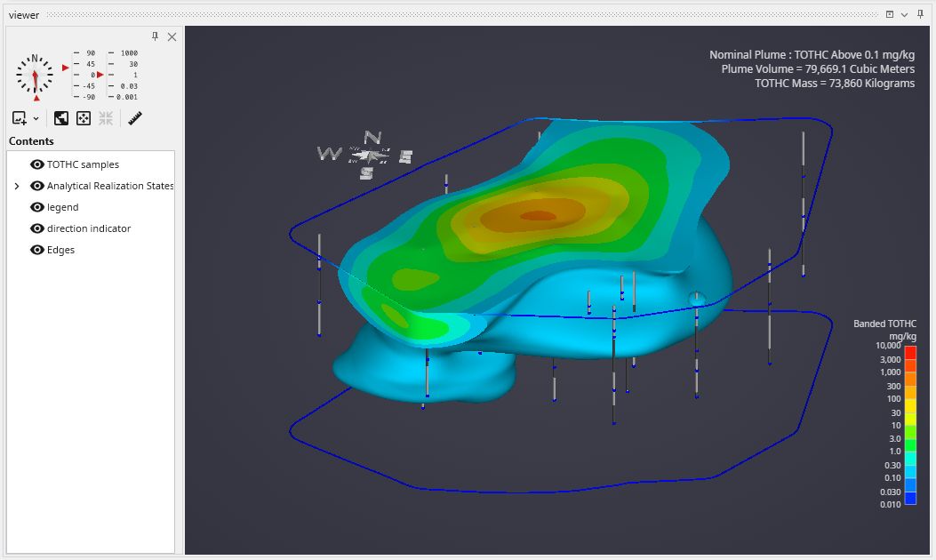Image resolution: width=936 pixels, height=560 pixels.
Task: Click the red swatch in Banded TOTHC legend
Action: 909,353
